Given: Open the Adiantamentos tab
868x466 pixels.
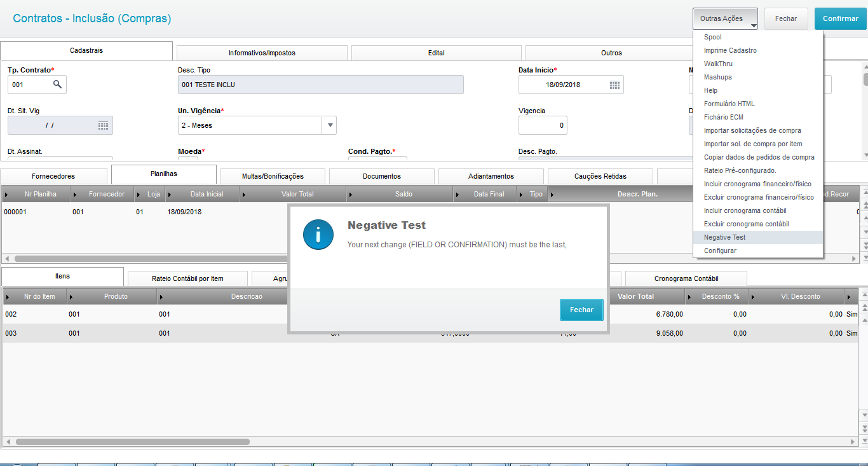Looking at the screenshot, I should click(x=491, y=176).
